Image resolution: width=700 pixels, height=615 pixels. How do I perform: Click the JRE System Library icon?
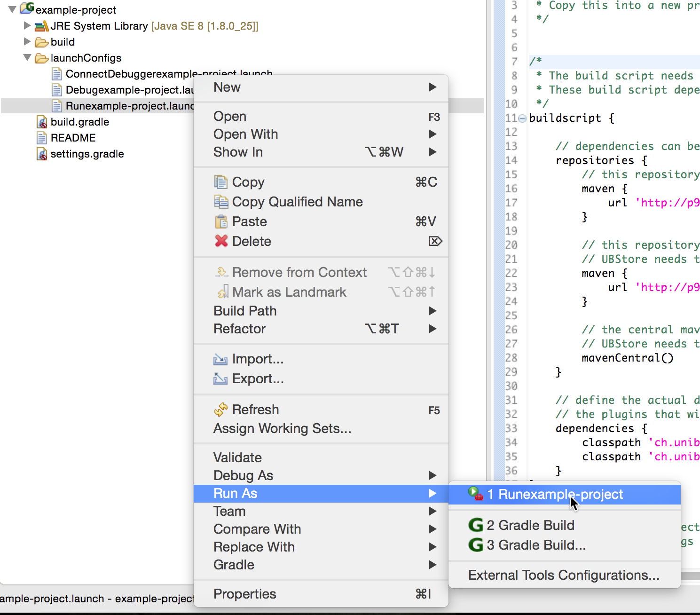click(42, 26)
